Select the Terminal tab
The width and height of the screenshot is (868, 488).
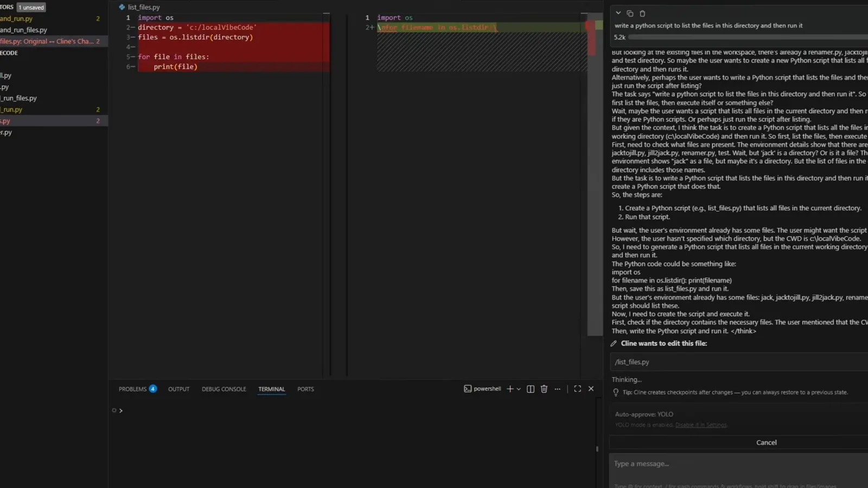tap(271, 389)
